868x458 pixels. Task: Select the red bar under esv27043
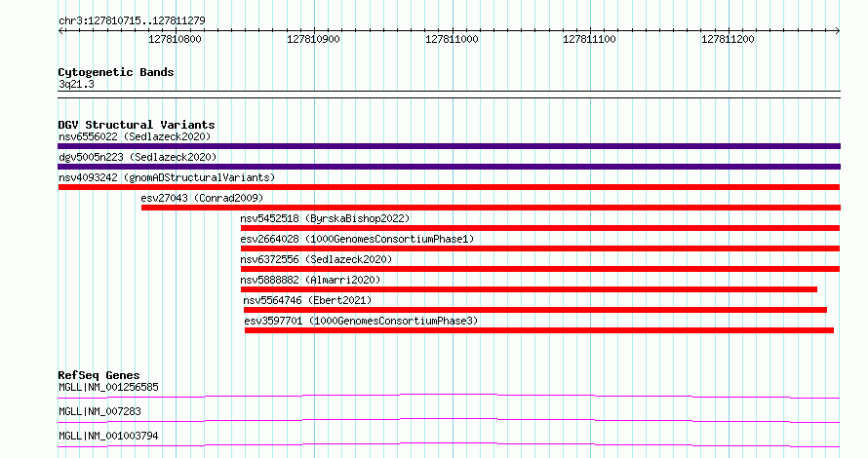(x=491, y=208)
